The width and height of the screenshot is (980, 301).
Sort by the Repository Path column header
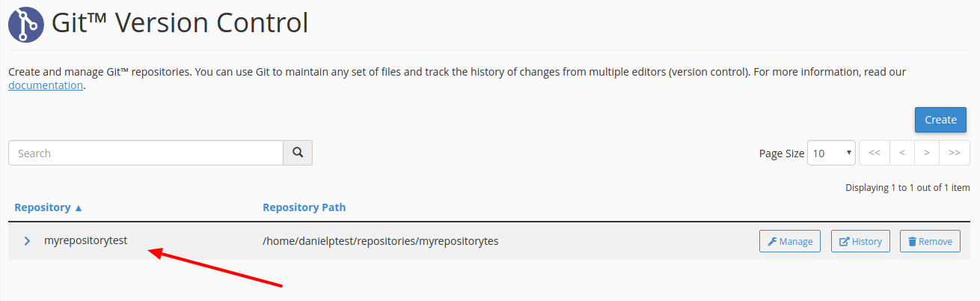click(x=304, y=207)
